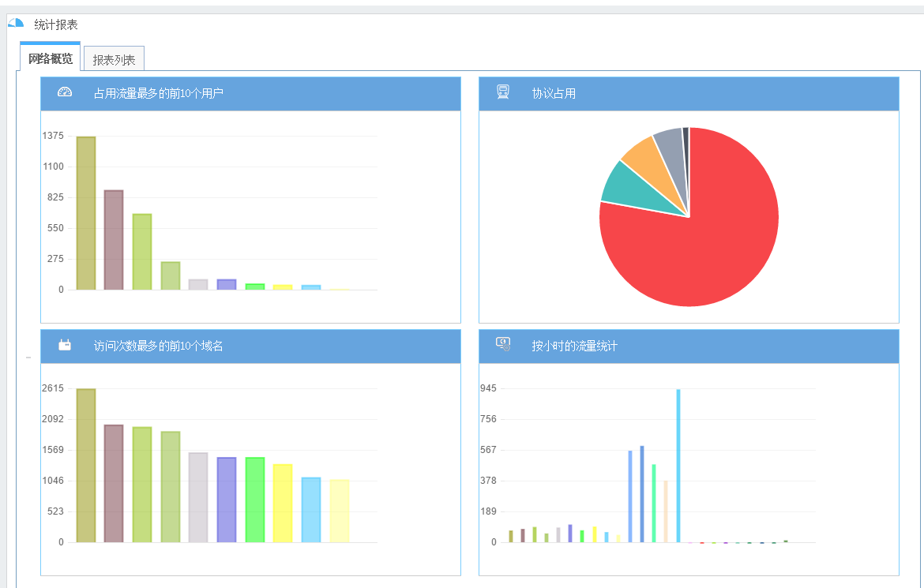Click the icon beside 协议占用 header
This screenshot has width=924, height=588.
[x=503, y=92]
